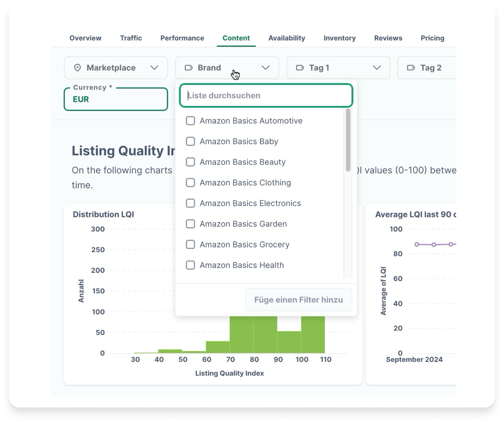Expand the Marketplace dropdown chevron
Screen dimensions: 504x423
click(x=154, y=68)
